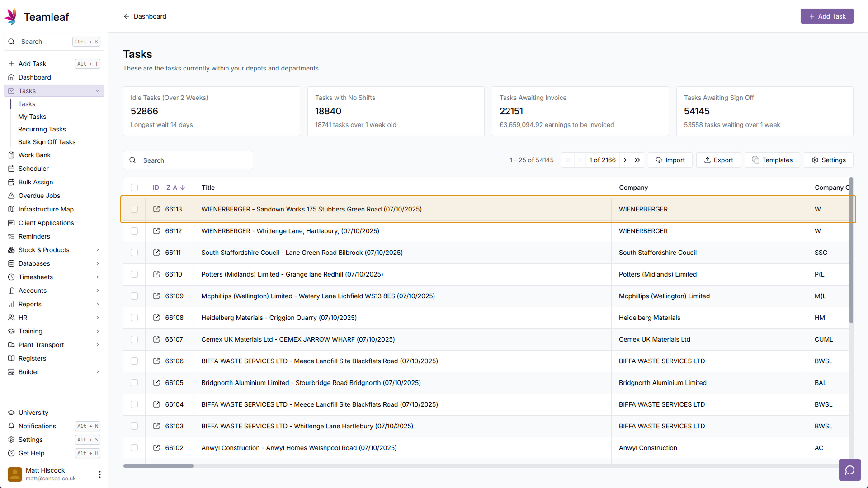The height and width of the screenshot is (488, 868).
Task: Click the open-link icon for task 66108
Action: tap(156, 318)
